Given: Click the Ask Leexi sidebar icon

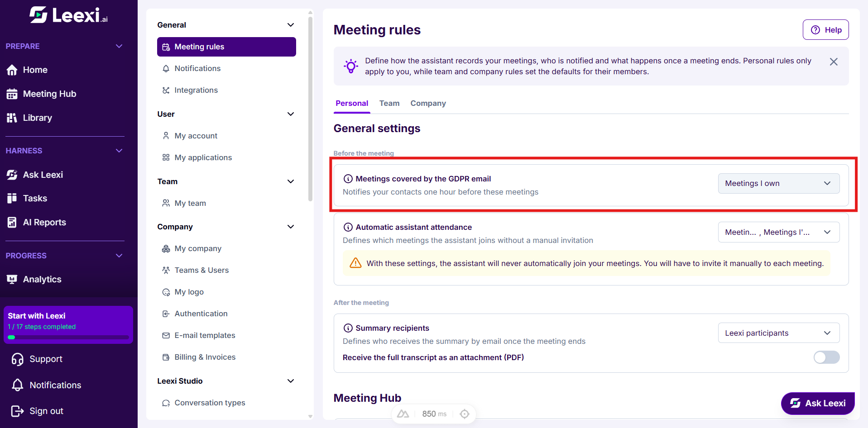Looking at the screenshot, I should pyautogui.click(x=12, y=175).
